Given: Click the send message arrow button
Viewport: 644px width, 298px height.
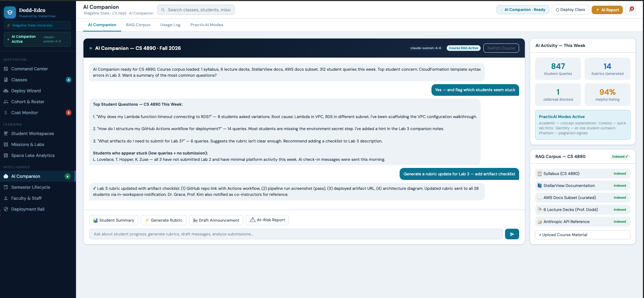Looking at the screenshot, I should click(512, 234).
